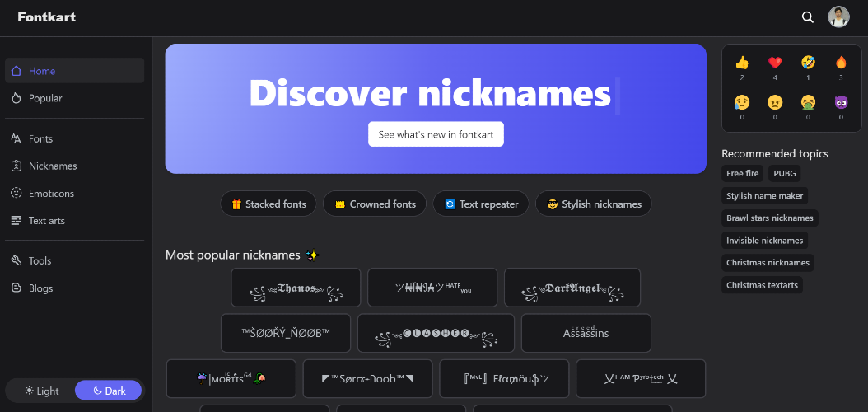The height and width of the screenshot is (412, 868).
Task: Open the Popular section
Action: click(75, 98)
